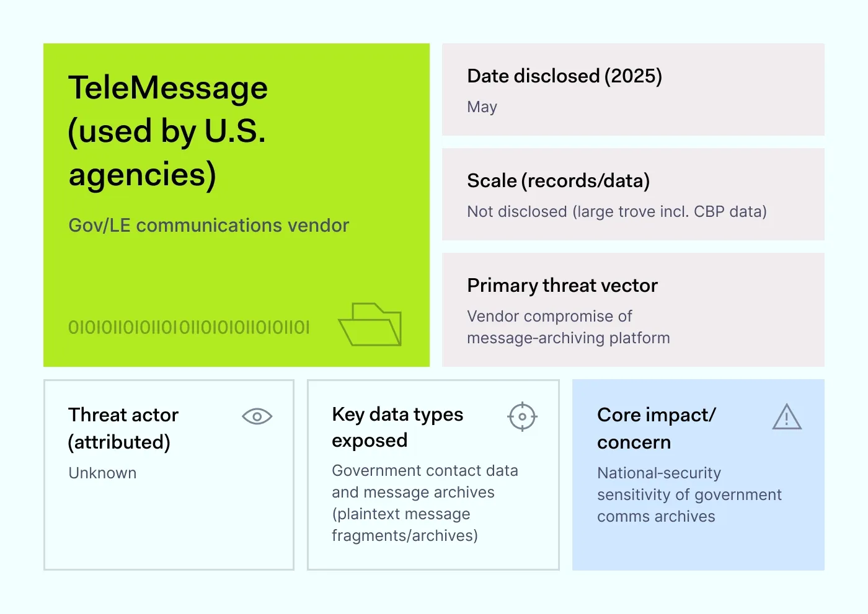Click the Government contact data description
The width and height of the screenshot is (868, 614).
(425, 503)
